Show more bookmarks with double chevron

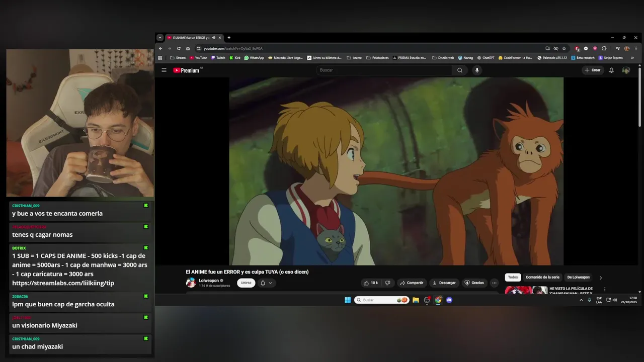click(632, 58)
